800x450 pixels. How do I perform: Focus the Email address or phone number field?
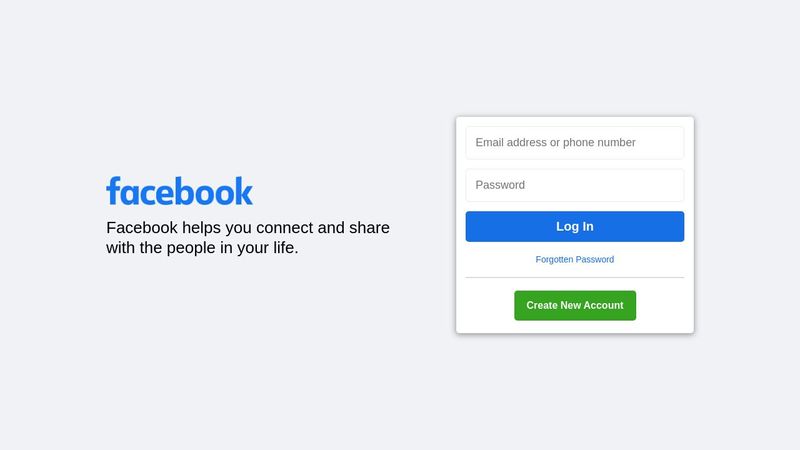[x=574, y=142]
